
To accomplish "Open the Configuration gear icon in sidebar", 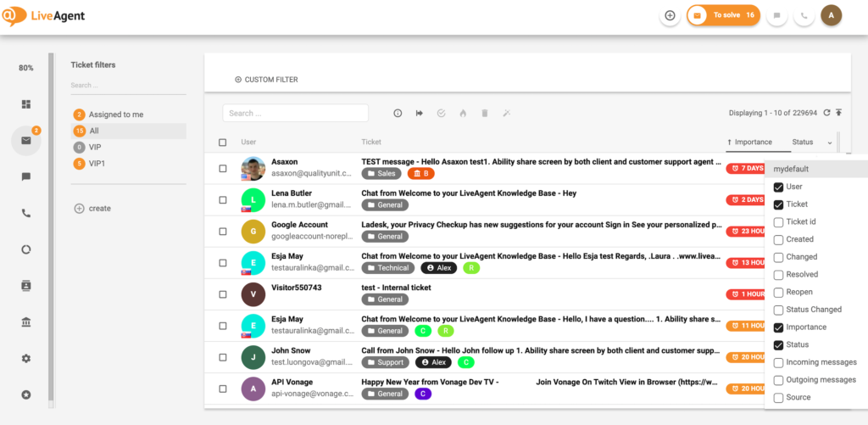I will click(26, 359).
